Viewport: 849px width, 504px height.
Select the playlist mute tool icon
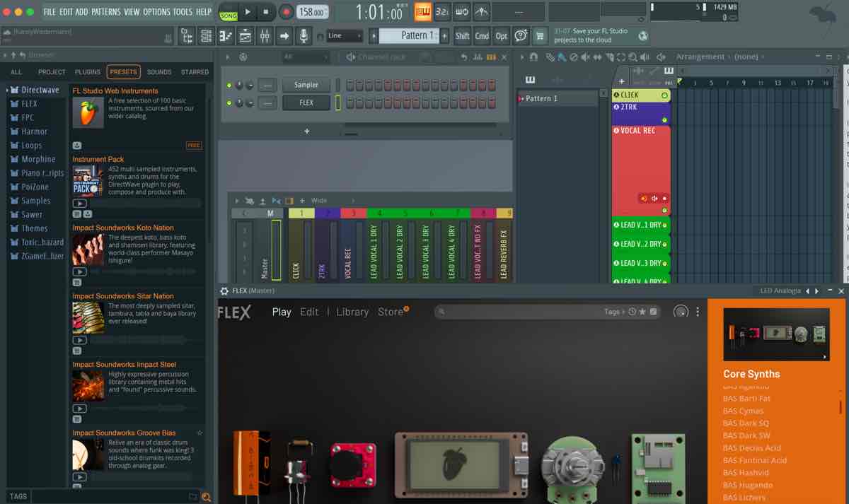pyautogui.click(x=584, y=57)
